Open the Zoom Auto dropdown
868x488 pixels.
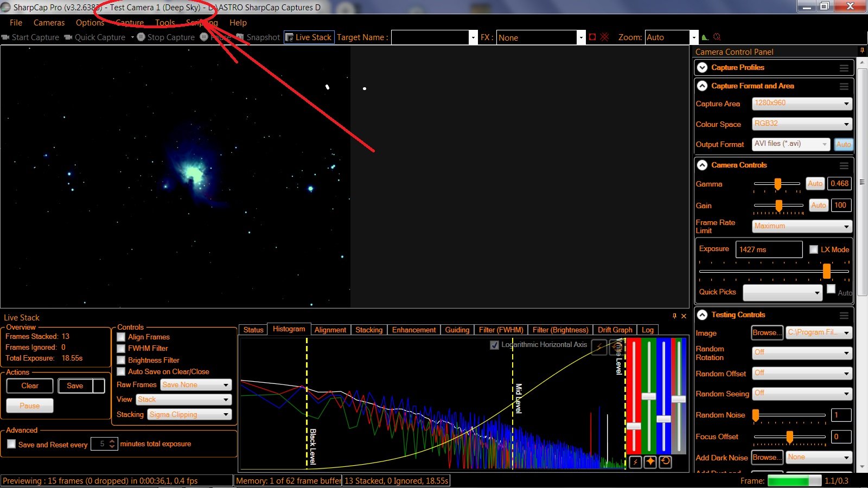671,37
